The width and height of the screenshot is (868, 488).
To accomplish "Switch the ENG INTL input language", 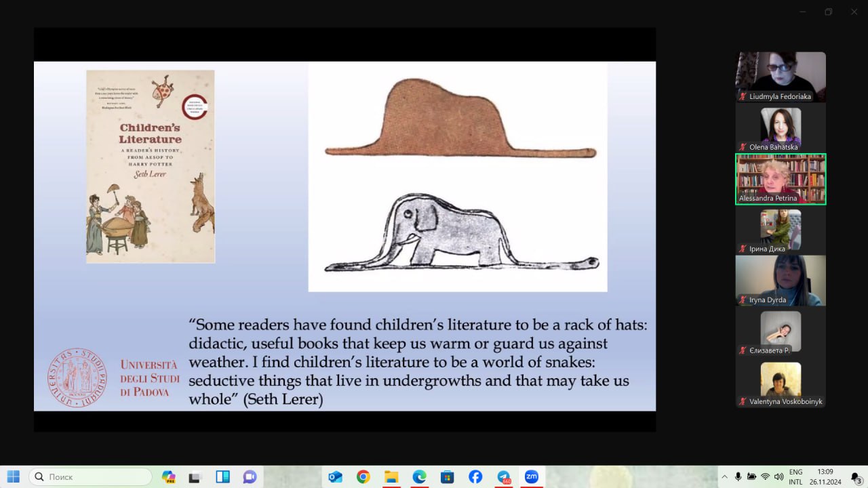I will 795,476.
